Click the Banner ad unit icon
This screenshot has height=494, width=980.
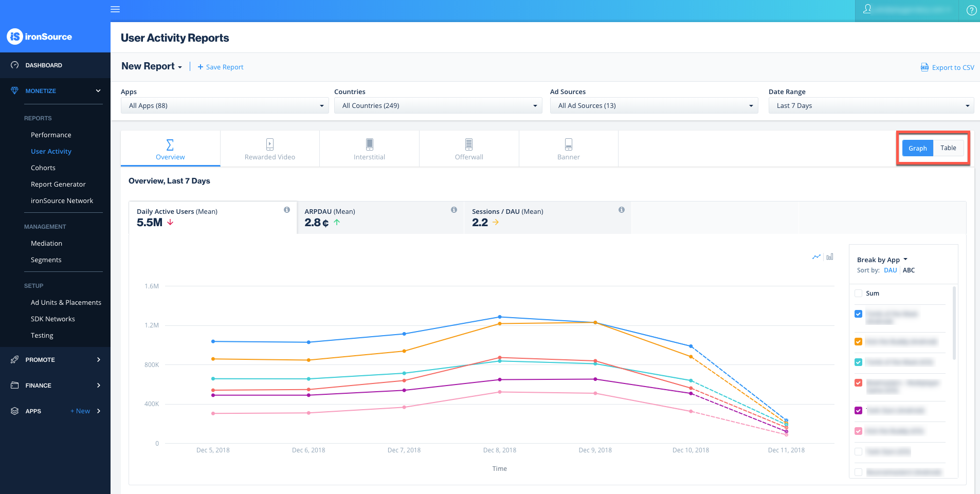click(x=569, y=144)
